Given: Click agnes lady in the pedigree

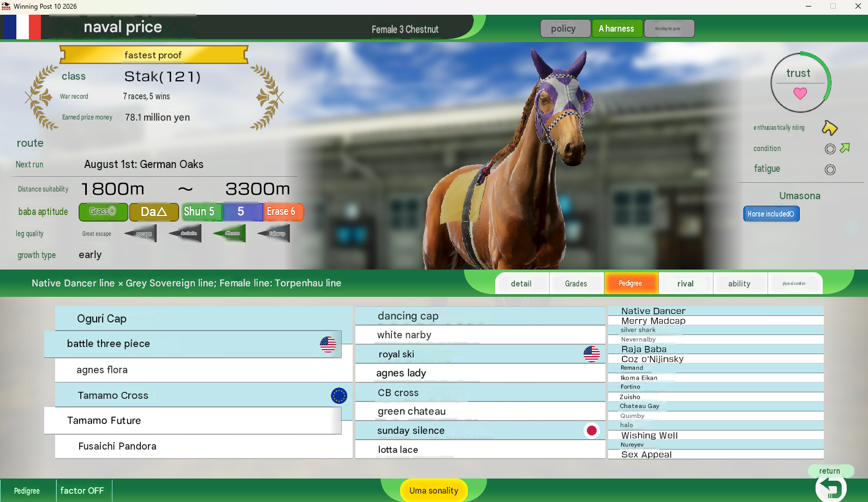Looking at the screenshot, I should (x=480, y=373).
